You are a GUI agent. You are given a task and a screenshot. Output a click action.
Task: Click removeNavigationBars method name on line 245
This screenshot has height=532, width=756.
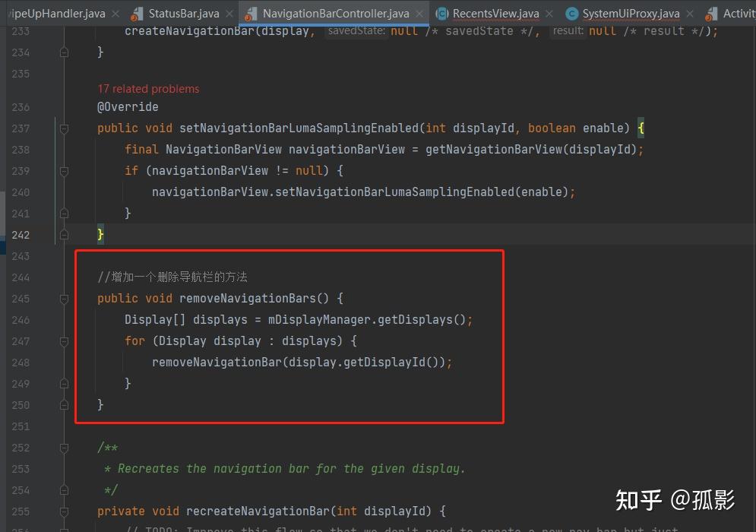click(248, 299)
